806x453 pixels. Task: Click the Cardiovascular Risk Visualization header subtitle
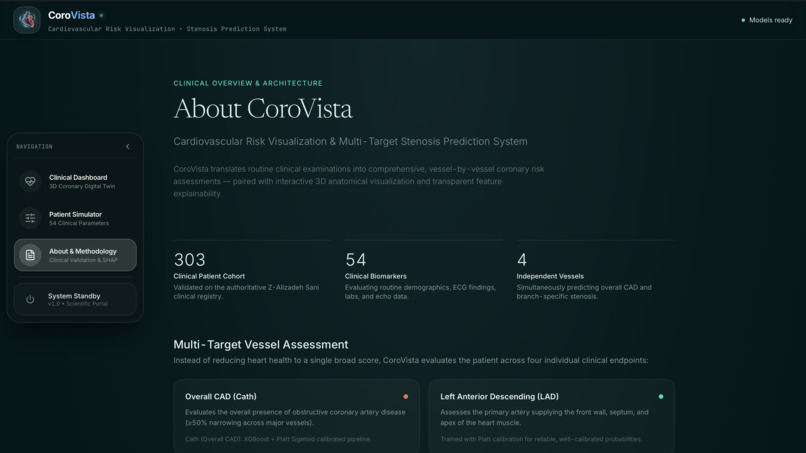click(x=167, y=29)
